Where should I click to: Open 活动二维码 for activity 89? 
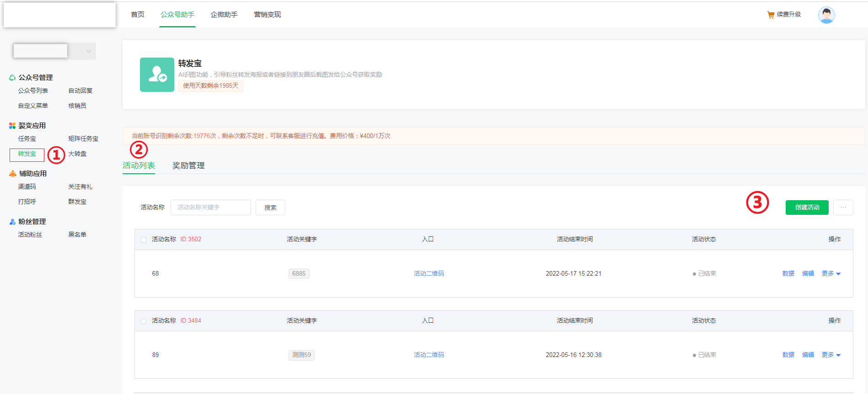tap(429, 355)
